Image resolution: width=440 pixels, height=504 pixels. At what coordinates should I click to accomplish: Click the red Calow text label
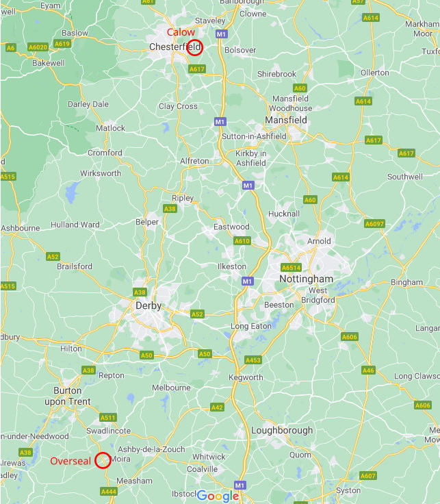(181, 32)
